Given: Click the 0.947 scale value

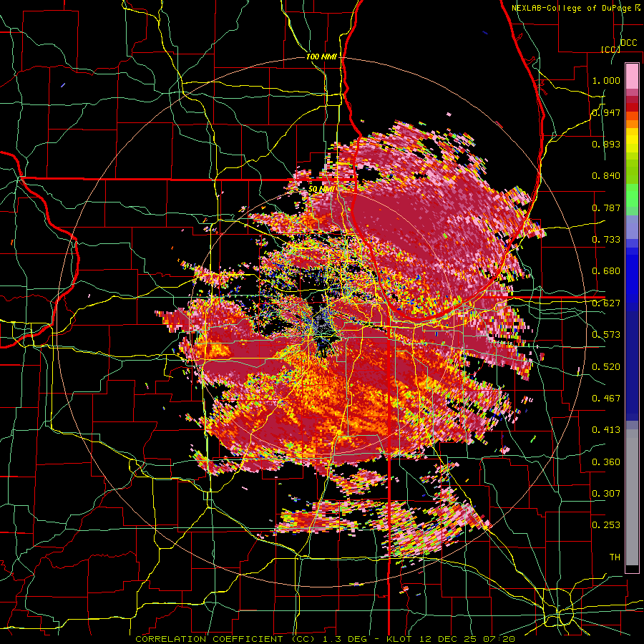Looking at the screenshot, I should coord(606,112).
